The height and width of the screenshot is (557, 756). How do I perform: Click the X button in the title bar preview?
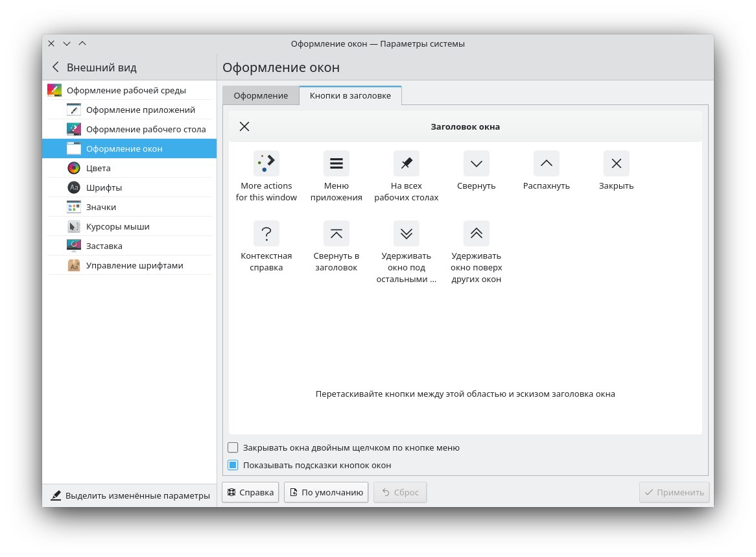[x=244, y=126]
